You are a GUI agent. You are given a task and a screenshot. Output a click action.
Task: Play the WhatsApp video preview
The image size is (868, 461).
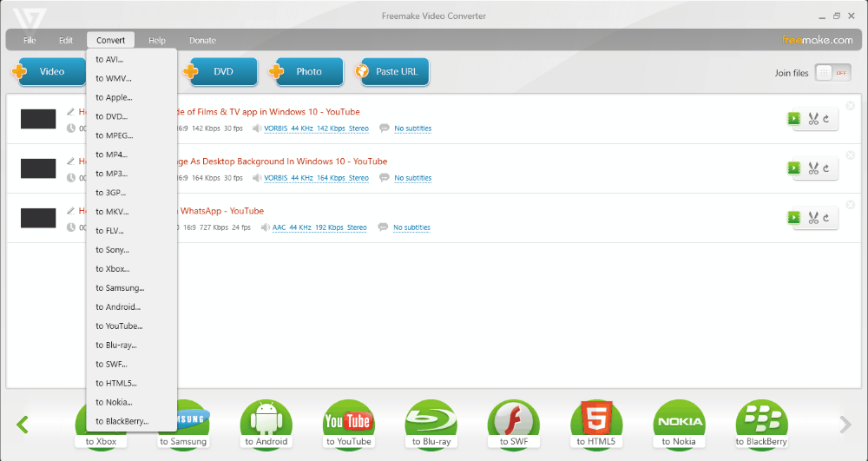pyautogui.click(x=794, y=218)
